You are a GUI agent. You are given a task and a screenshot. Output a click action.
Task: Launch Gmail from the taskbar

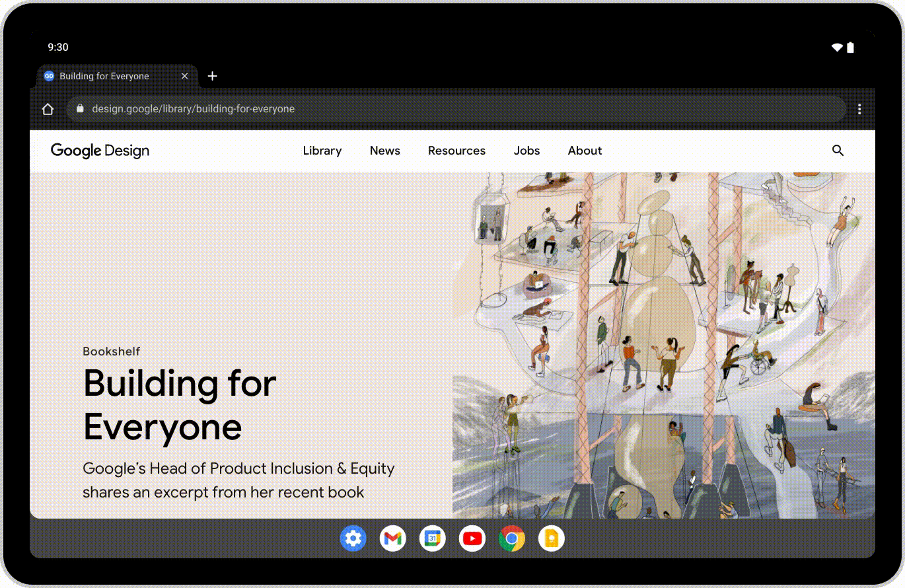coord(393,539)
